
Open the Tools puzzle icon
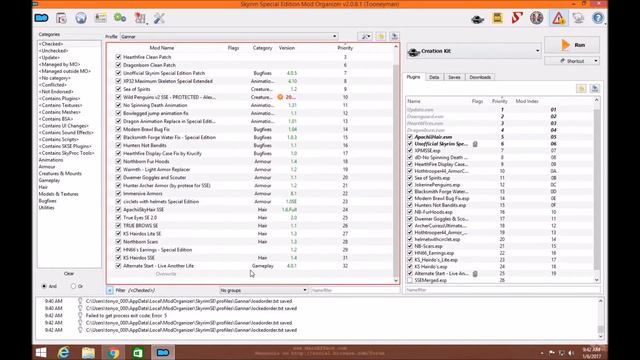140,18
